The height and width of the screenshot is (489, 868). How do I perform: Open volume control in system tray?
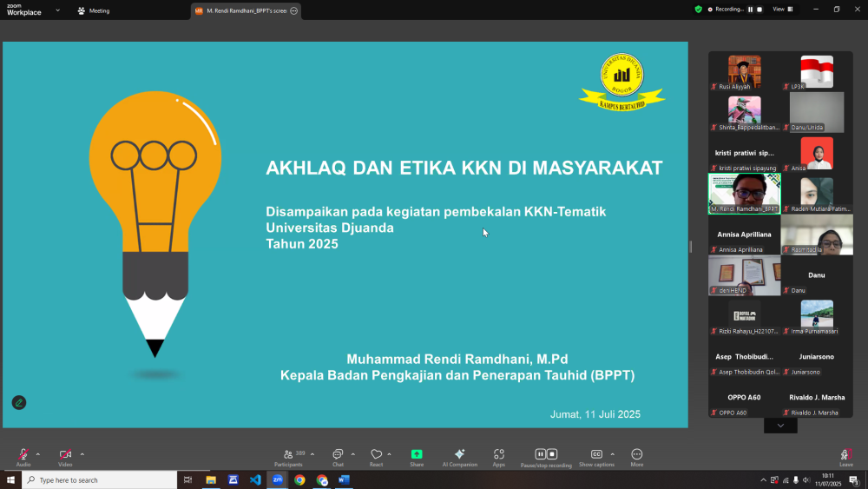point(806,480)
